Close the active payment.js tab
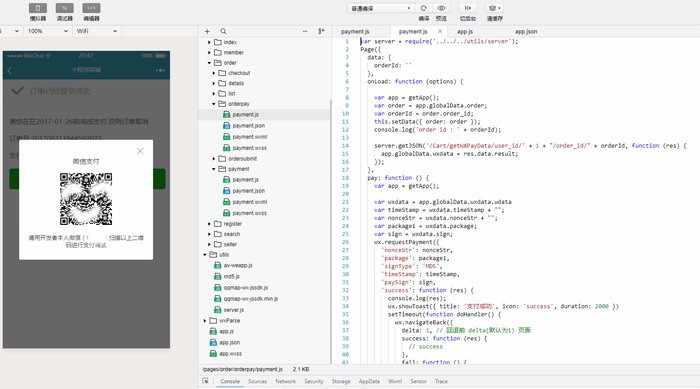The width and height of the screenshot is (700, 389). [x=439, y=31]
